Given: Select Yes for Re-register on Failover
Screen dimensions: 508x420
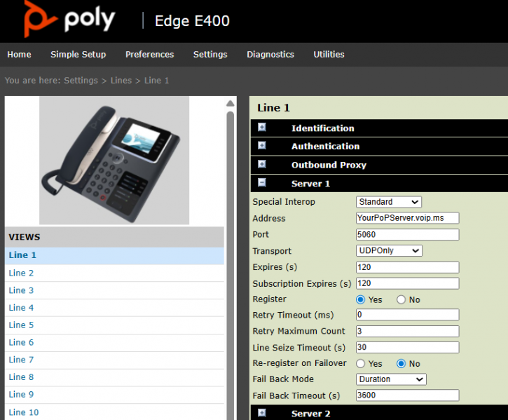Looking at the screenshot, I should pyautogui.click(x=360, y=364).
